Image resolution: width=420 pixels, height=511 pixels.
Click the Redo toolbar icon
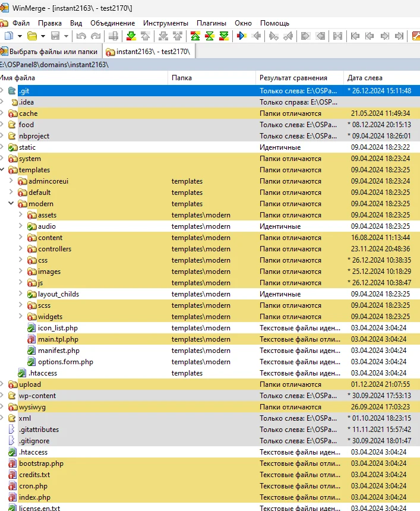tap(96, 36)
